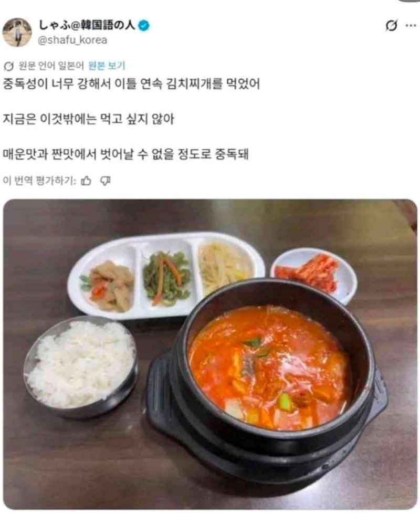Click the kimchi side dish in the photo
This screenshot has height=514, width=420.
point(314,275)
